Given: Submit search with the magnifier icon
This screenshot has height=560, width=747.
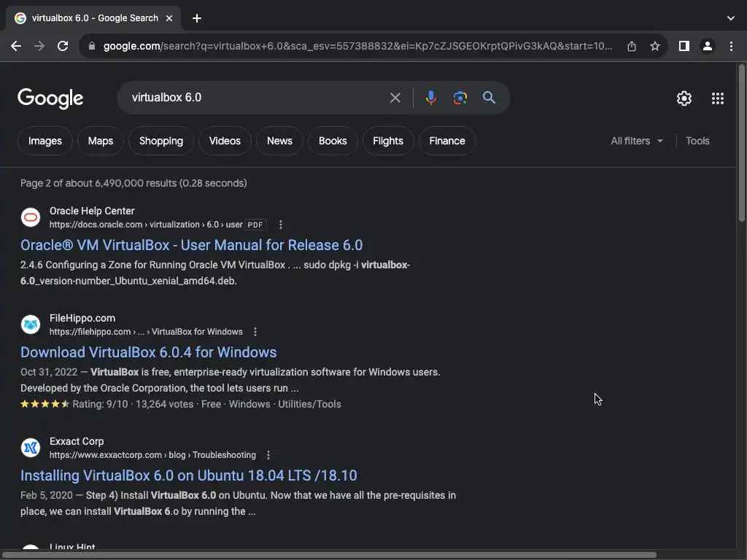Looking at the screenshot, I should coord(489,98).
